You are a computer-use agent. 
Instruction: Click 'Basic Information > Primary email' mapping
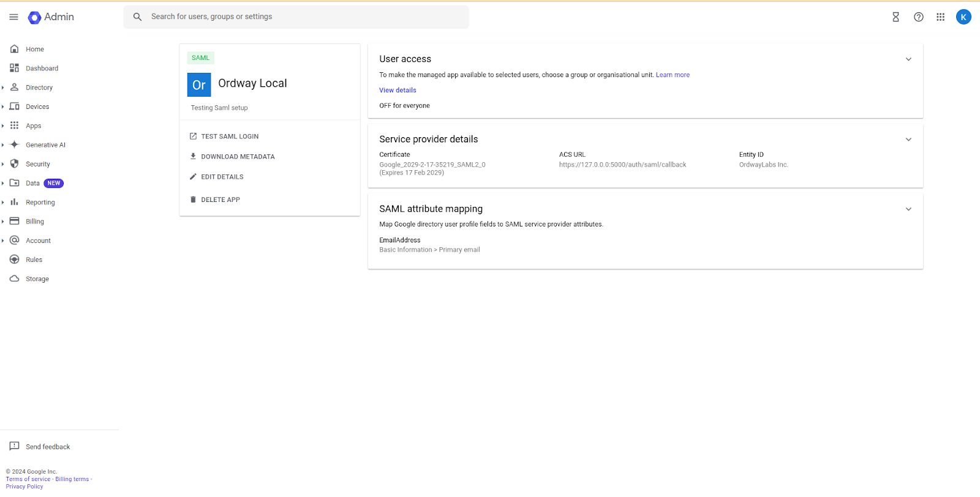(x=429, y=250)
